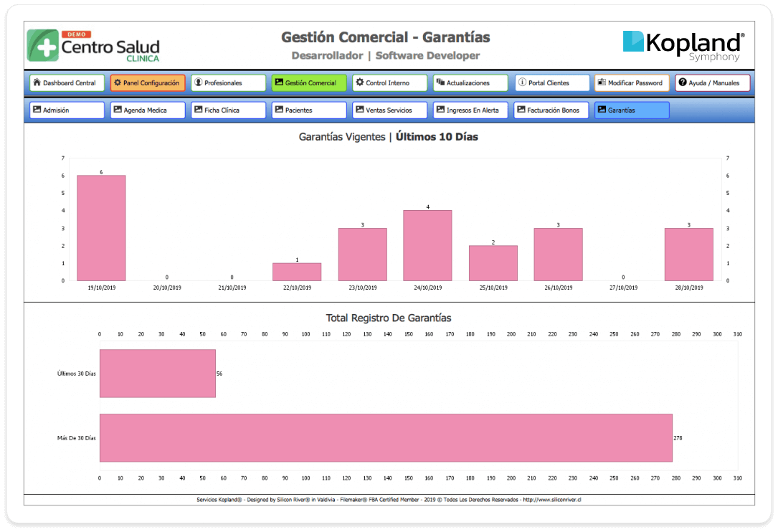This screenshot has width=778, height=532.
Task: Click the Centro Salud Clinica logo
Action: tap(93, 46)
